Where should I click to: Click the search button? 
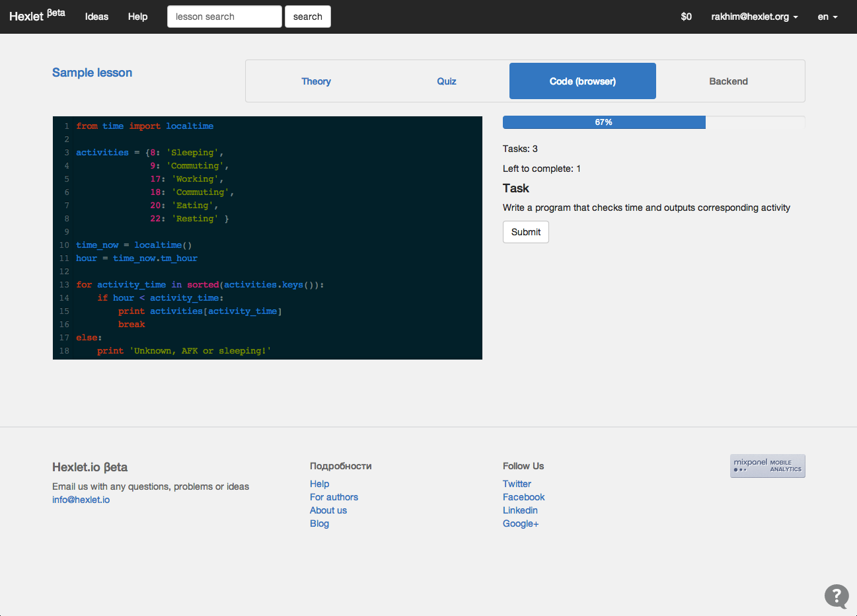[x=308, y=17]
